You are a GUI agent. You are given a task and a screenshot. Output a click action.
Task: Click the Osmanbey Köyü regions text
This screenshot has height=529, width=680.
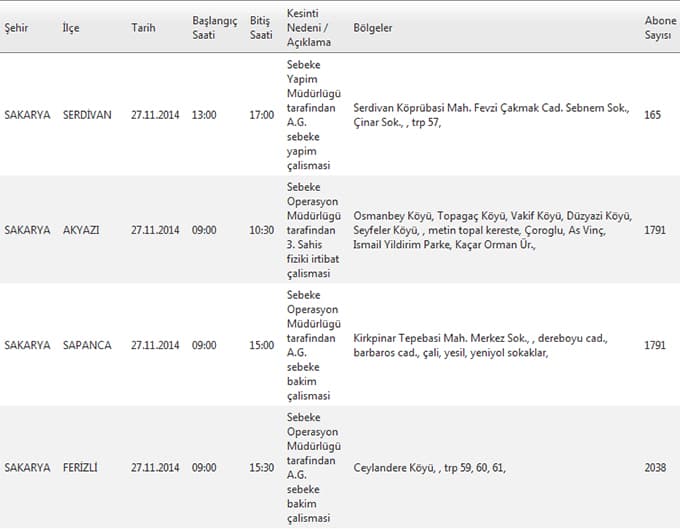(493, 230)
